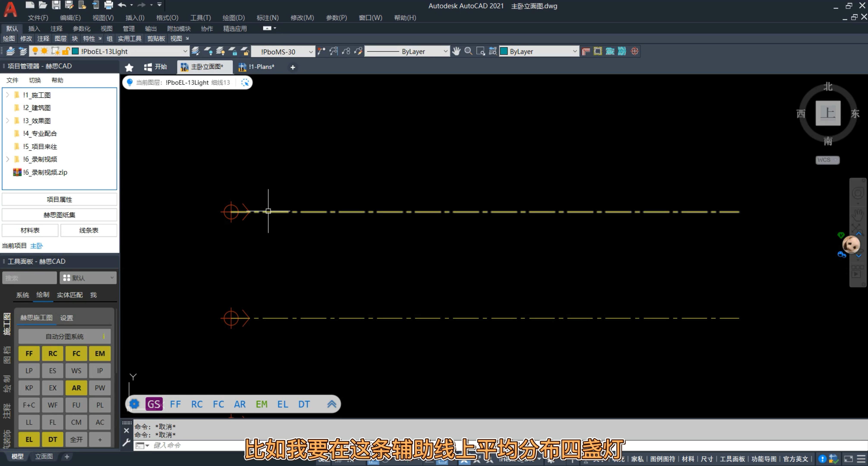Open the !PboEL-13Light layer dropdown
This screenshot has height=466, width=868.
[x=185, y=51]
